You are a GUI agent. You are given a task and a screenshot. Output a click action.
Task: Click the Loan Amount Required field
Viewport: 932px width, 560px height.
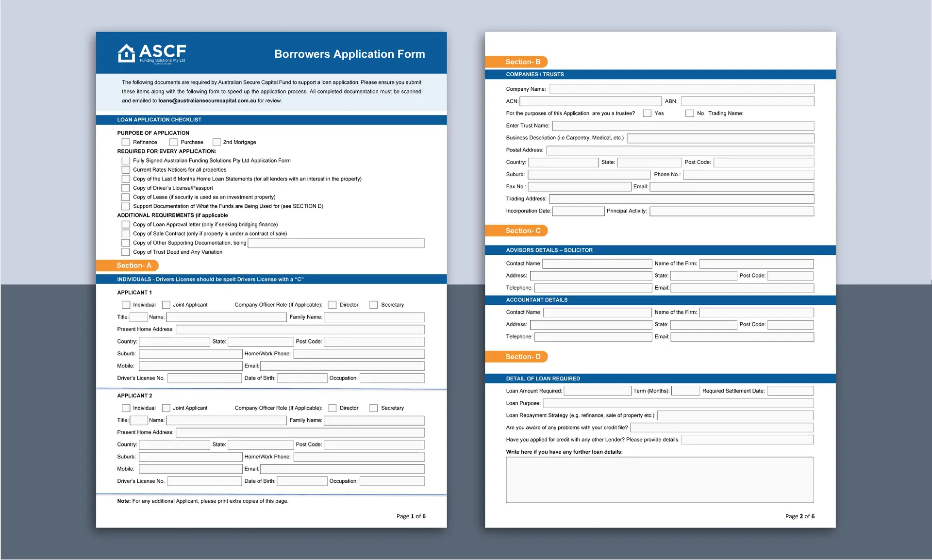[598, 390]
